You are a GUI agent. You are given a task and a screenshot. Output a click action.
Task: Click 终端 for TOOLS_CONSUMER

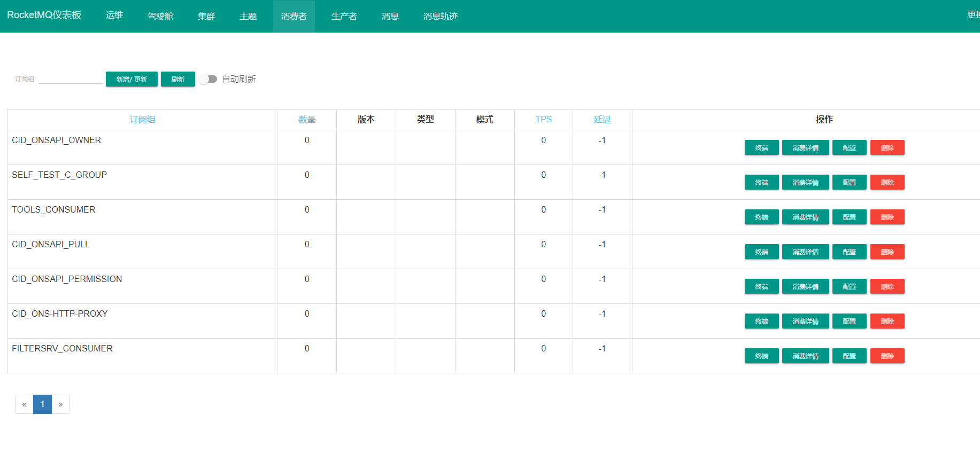pos(762,217)
